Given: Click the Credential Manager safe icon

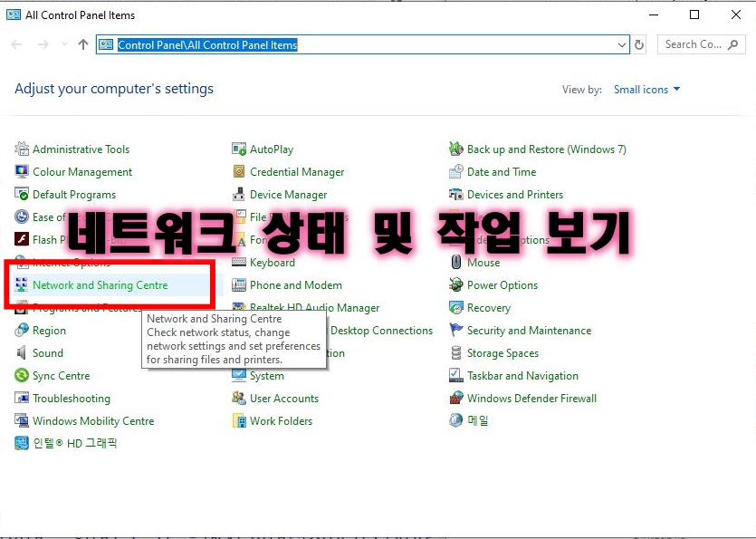Looking at the screenshot, I should tap(239, 172).
